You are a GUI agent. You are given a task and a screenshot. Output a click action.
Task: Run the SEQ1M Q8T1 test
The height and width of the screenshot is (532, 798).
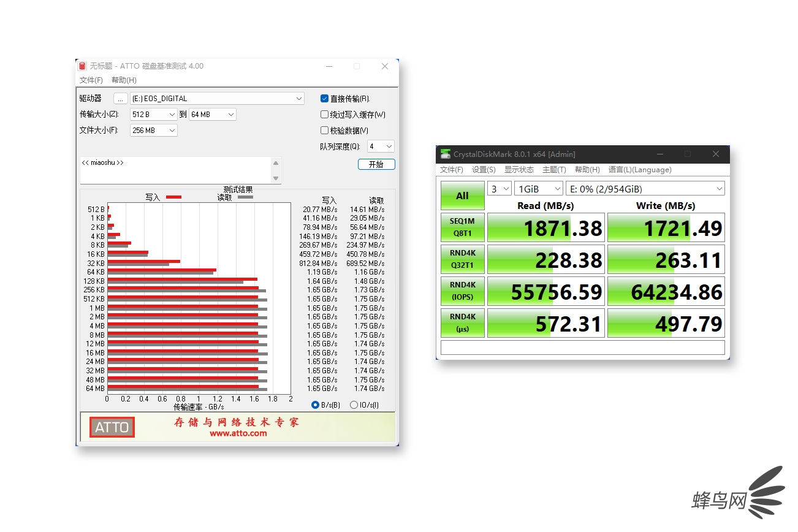462,227
